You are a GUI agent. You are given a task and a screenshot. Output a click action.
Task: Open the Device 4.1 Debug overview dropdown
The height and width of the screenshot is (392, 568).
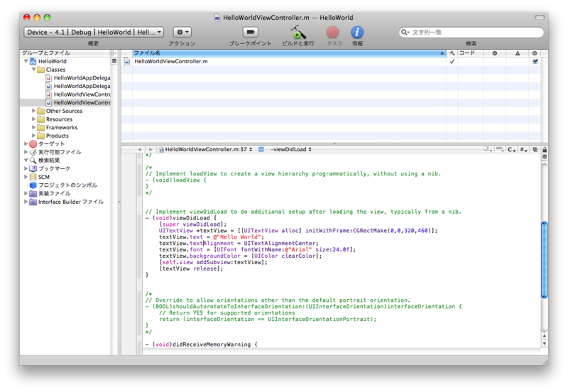(x=94, y=32)
